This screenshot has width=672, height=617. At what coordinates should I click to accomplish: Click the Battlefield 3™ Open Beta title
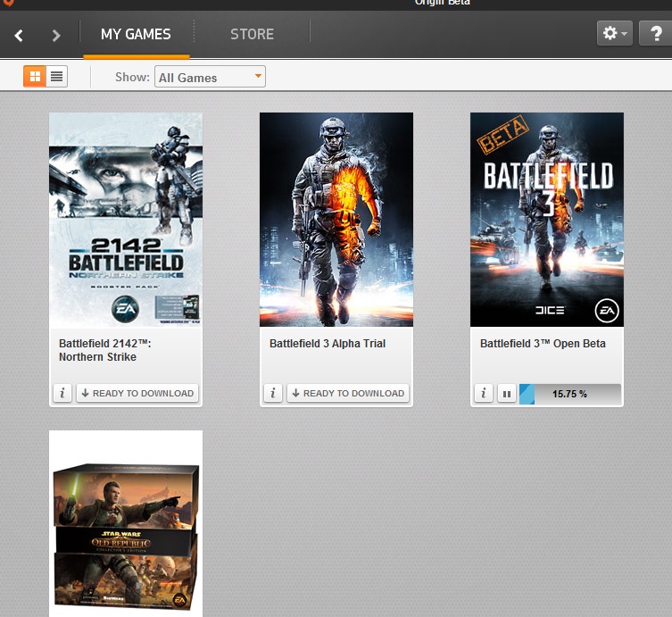(x=543, y=344)
